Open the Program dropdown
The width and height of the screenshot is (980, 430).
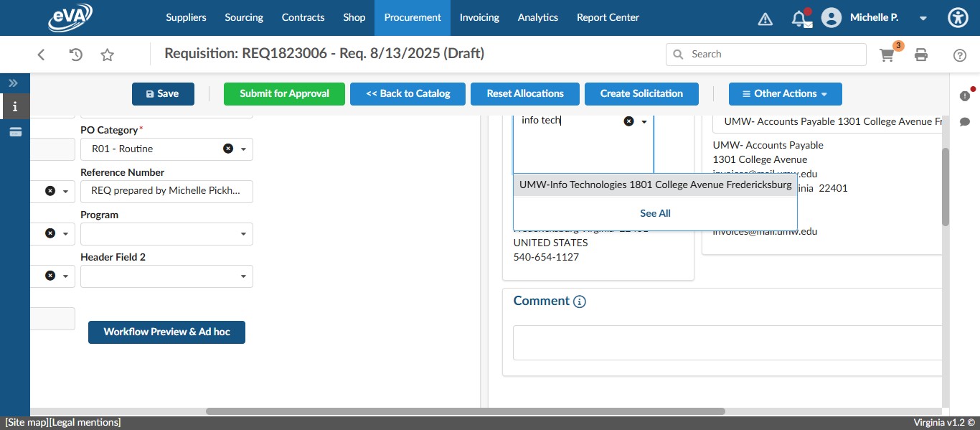243,234
